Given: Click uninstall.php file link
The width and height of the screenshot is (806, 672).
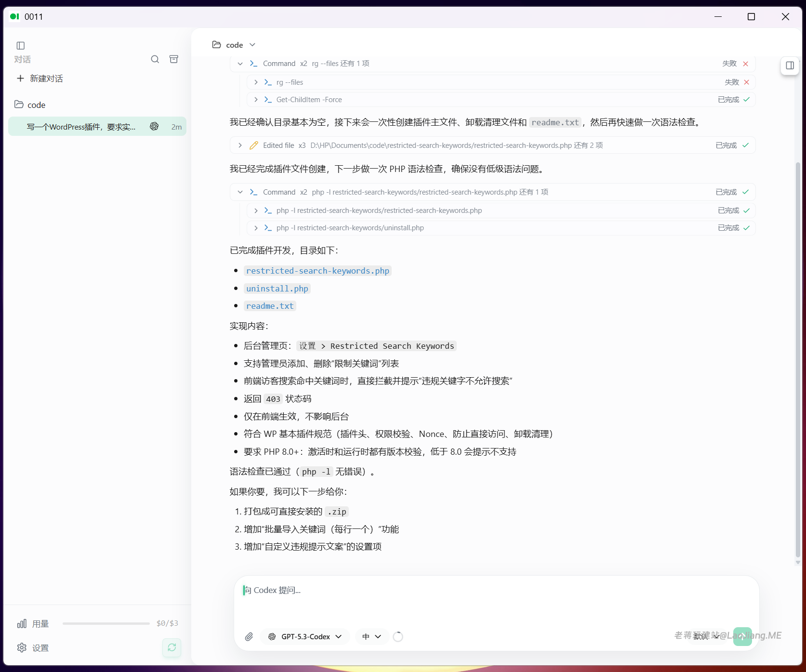Looking at the screenshot, I should click(277, 289).
